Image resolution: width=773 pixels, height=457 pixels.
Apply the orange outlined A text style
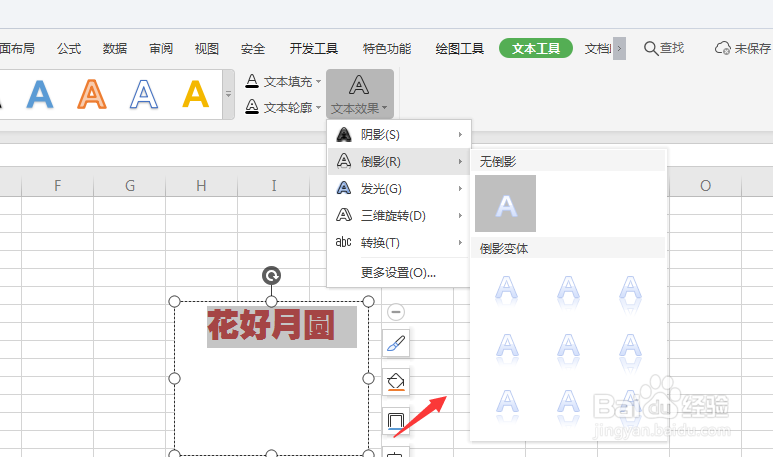(92, 94)
